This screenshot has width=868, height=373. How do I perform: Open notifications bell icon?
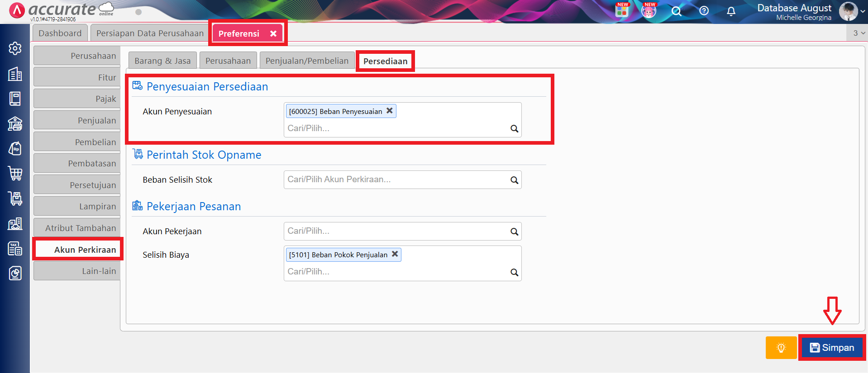(731, 11)
